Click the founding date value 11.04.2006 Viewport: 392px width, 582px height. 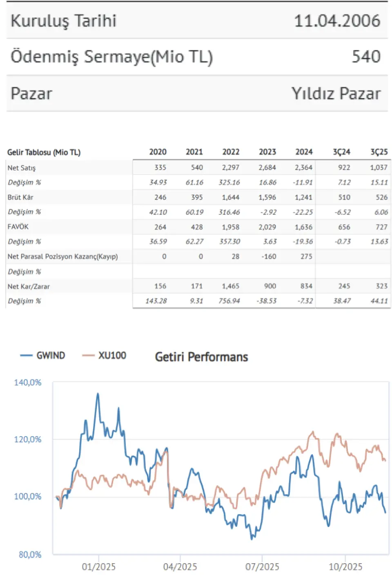(337, 21)
